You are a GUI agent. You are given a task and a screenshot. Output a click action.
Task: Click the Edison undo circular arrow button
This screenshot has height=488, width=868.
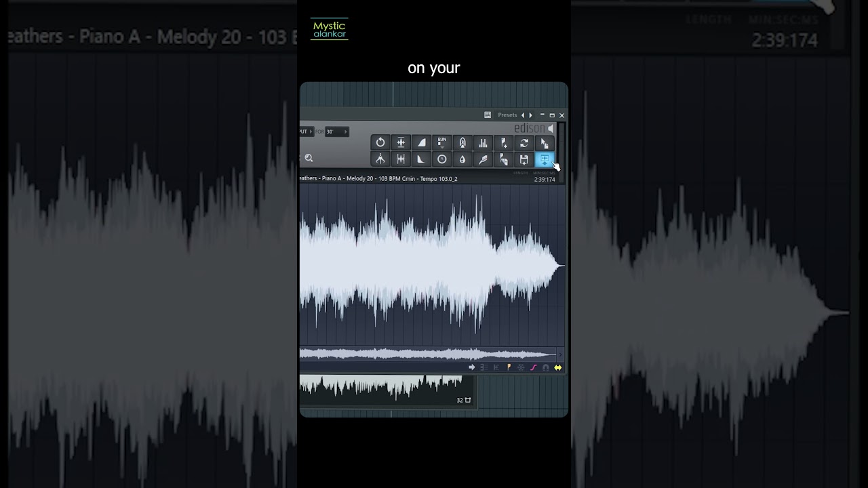coord(380,142)
